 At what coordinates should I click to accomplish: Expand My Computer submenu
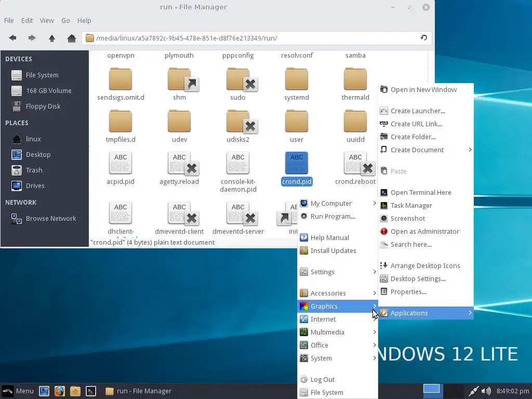coord(338,203)
